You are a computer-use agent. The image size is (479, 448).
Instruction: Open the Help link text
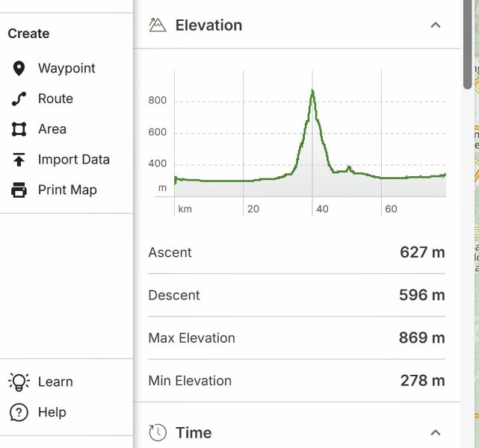coord(52,412)
